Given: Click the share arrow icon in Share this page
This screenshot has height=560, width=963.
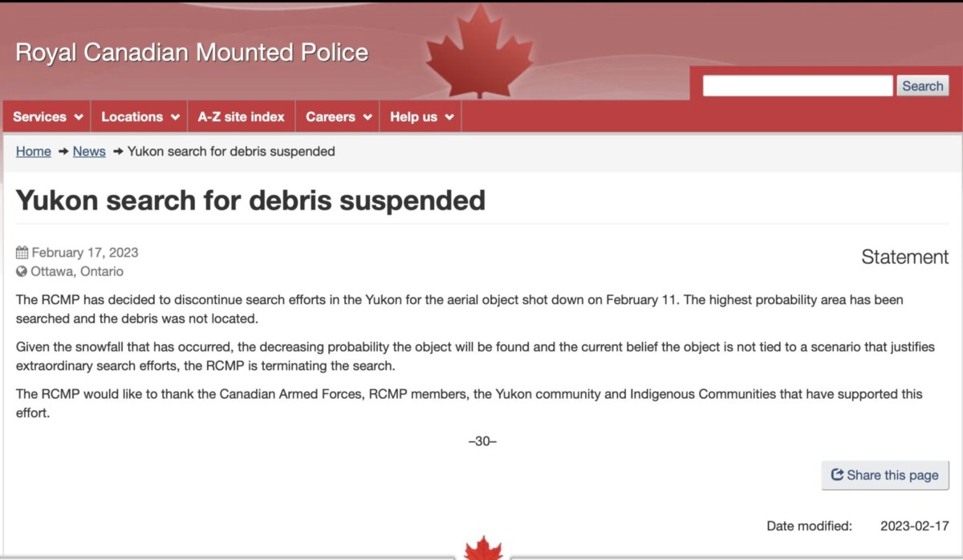Looking at the screenshot, I should point(838,475).
